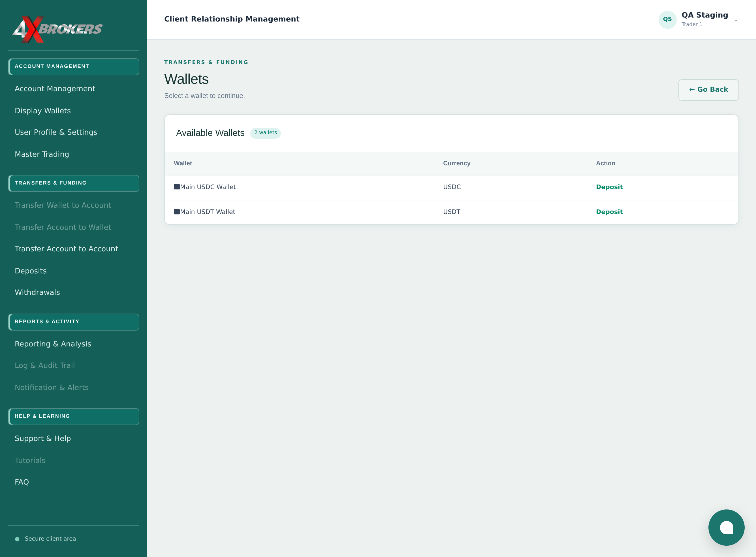756x557 pixels.
Task: Open Account Management page
Action: click(55, 89)
